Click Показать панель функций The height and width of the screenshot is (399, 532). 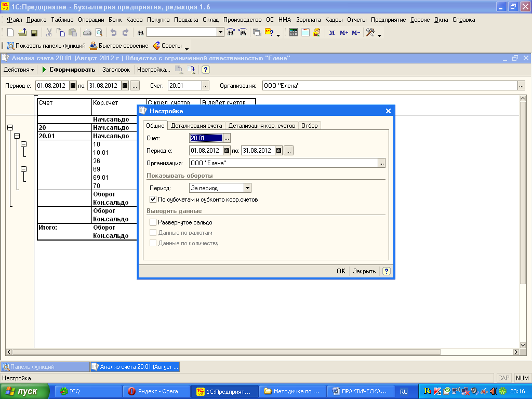[x=46, y=46]
